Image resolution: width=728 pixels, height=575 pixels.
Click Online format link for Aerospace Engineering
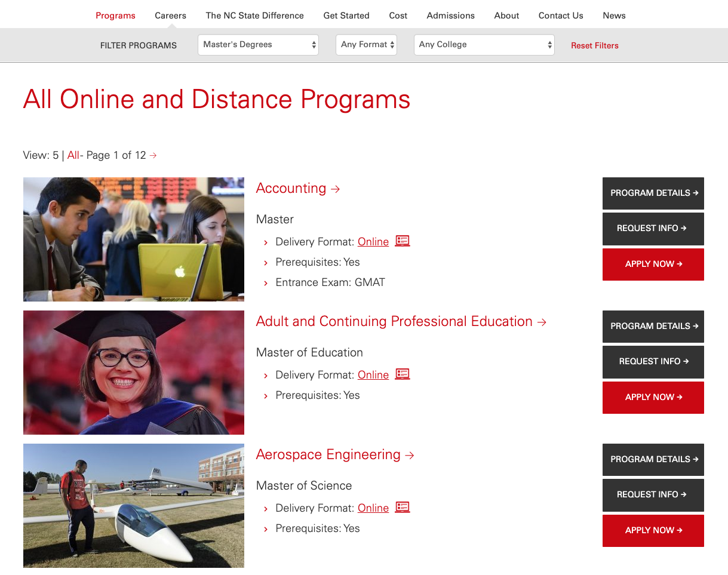pyautogui.click(x=373, y=508)
